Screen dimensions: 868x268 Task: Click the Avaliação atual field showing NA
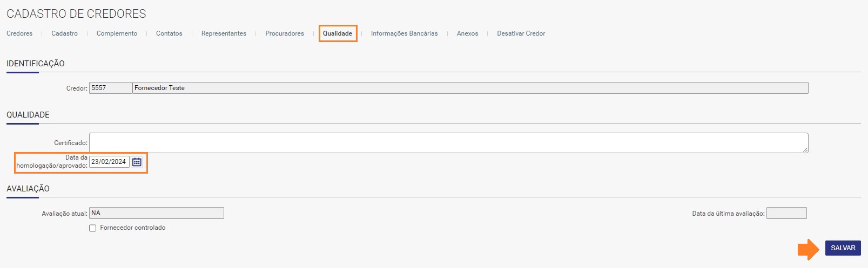tap(156, 213)
